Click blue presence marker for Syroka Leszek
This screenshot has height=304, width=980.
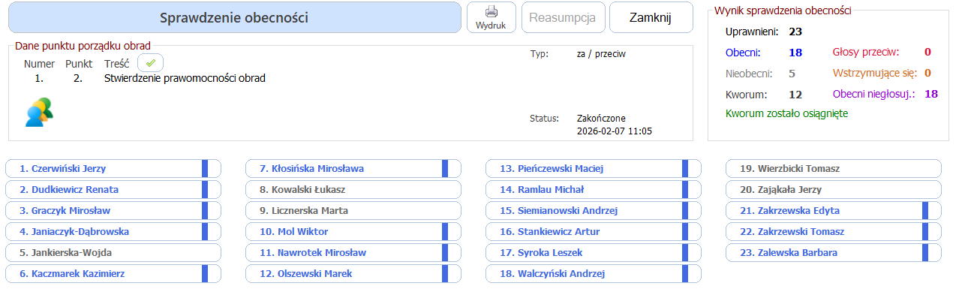click(685, 253)
